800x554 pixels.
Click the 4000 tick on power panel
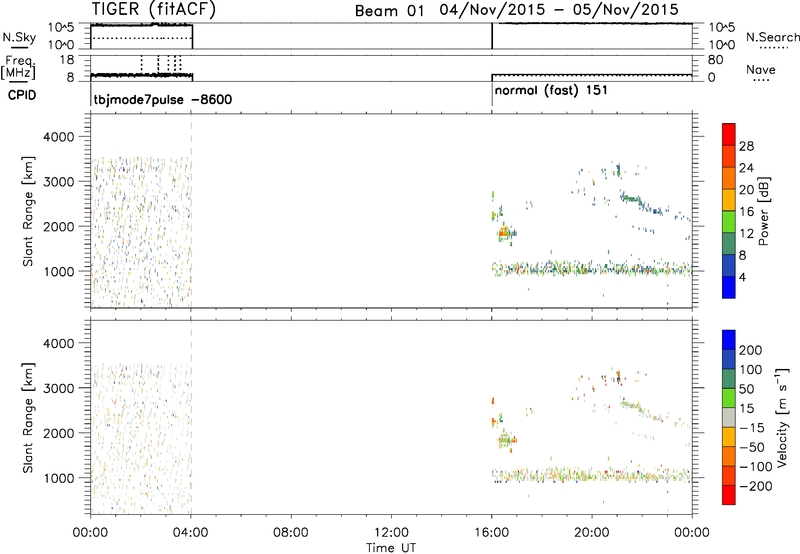(x=59, y=137)
